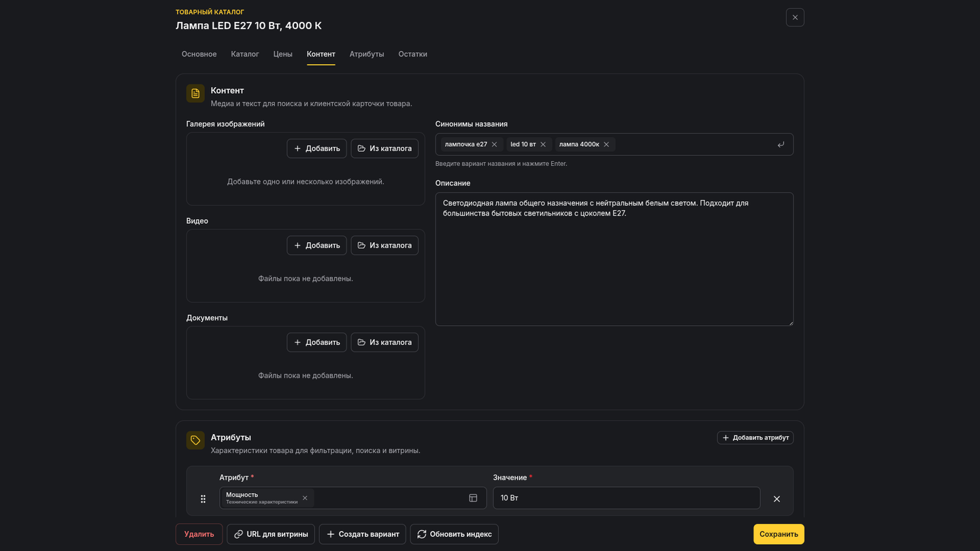The image size is (980, 551).
Task: Click 'Добавить атрибут' button
Action: pyautogui.click(x=755, y=437)
